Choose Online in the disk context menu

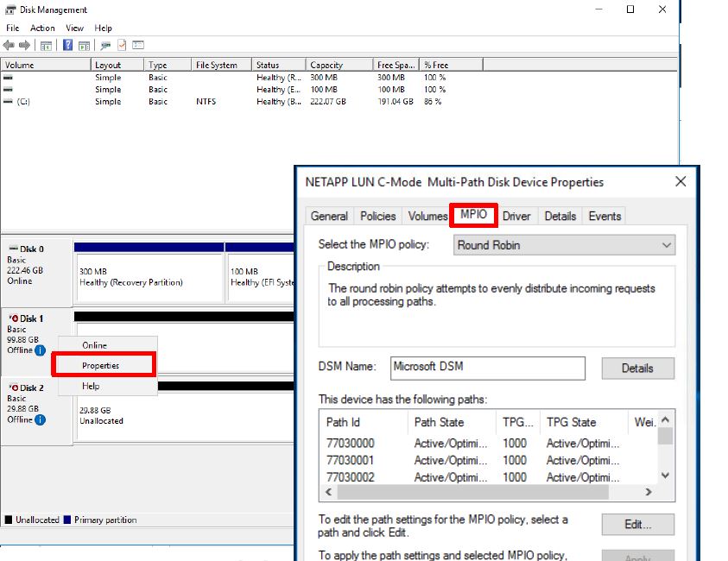point(95,345)
